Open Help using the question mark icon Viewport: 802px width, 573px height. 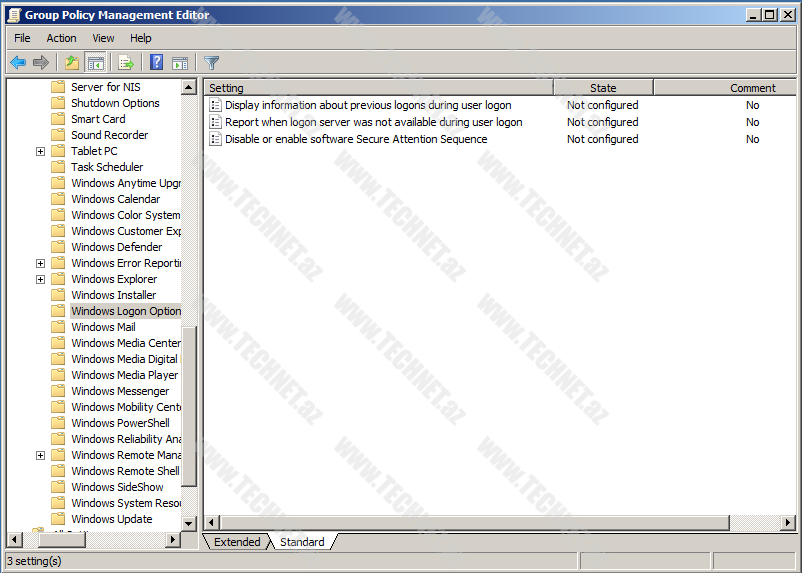click(x=157, y=63)
